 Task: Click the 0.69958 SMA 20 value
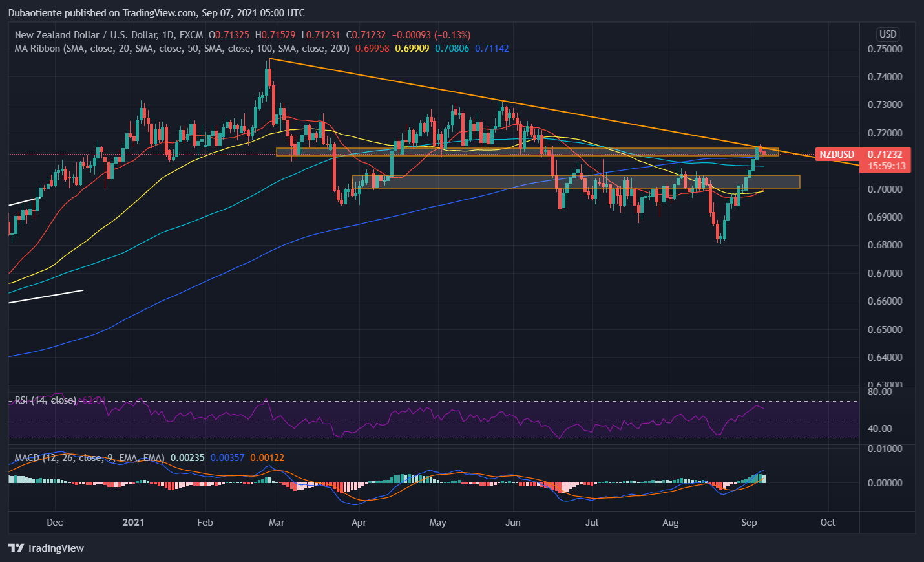[372, 49]
